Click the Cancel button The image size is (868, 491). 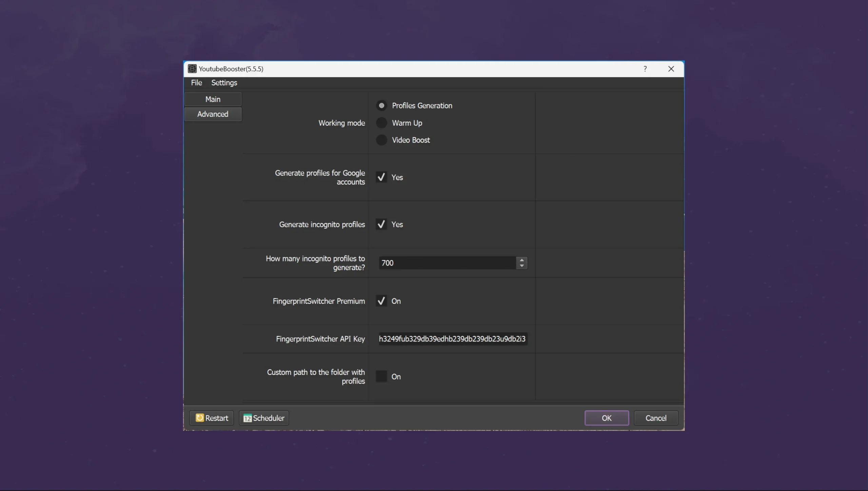click(656, 418)
